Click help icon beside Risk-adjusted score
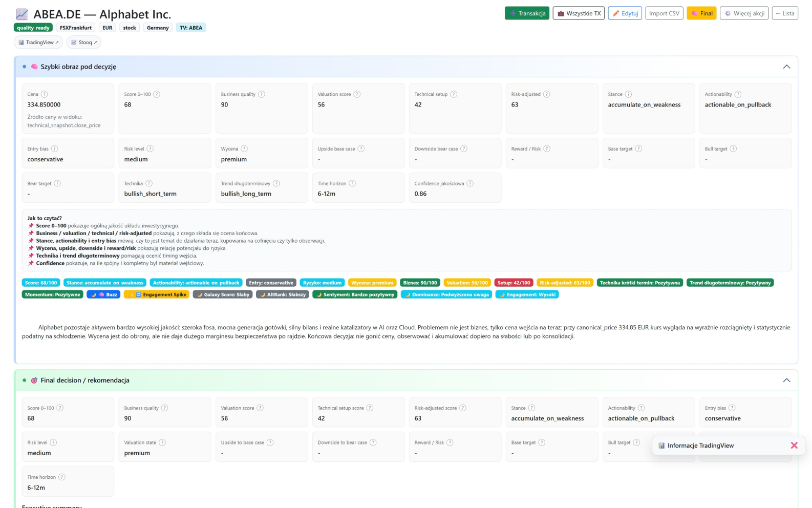The width and height of the screenshot is (812, 508). pos(463,408)
